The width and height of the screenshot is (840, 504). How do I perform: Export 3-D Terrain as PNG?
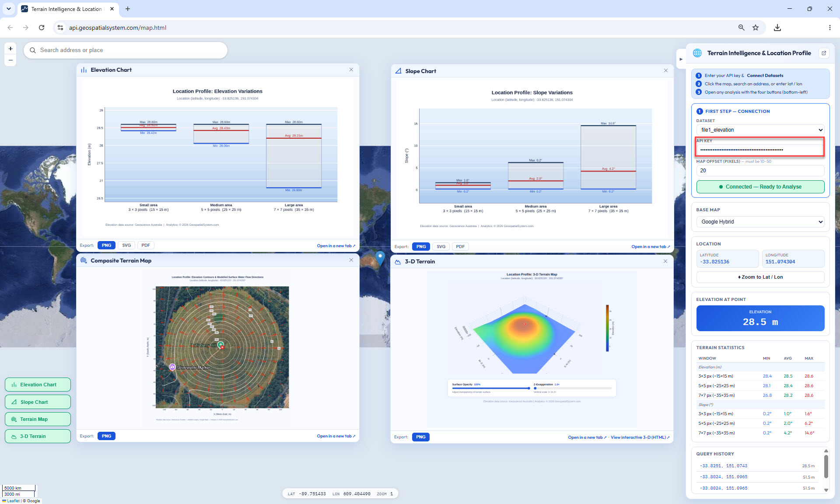(x=421, y=437)
